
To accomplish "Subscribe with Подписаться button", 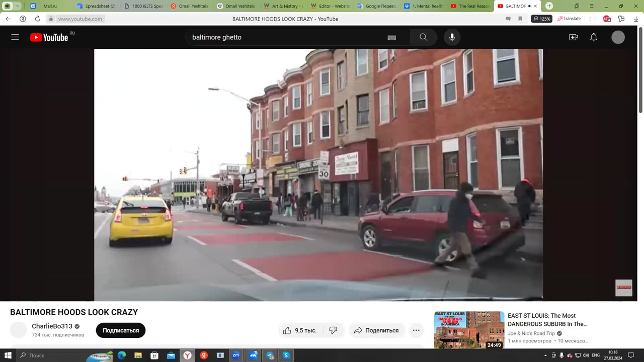I will 121,330.
